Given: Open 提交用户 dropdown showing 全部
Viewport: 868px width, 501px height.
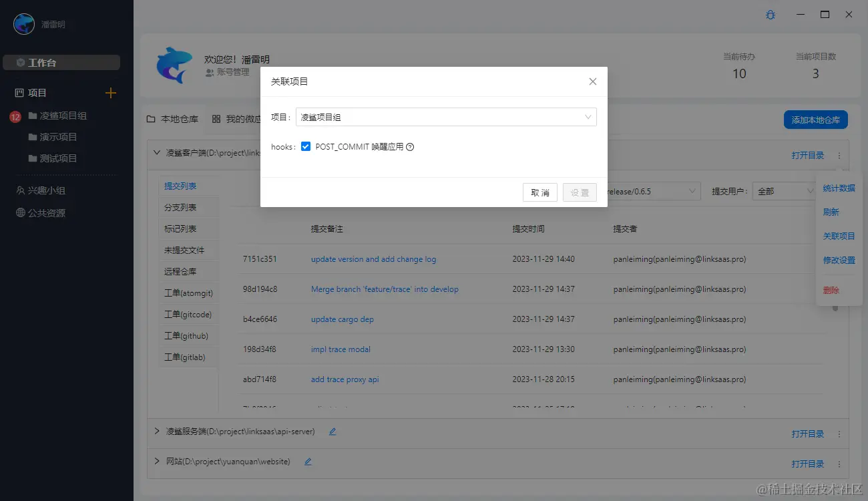Looking at the screenshot, I should pos(784,191).
